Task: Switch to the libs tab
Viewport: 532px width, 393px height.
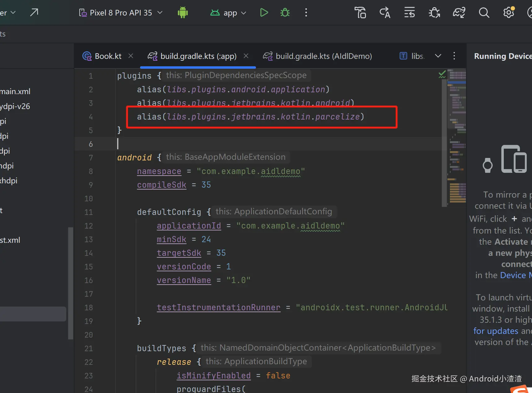Action: pyautogui.click(x=412, y=56)
